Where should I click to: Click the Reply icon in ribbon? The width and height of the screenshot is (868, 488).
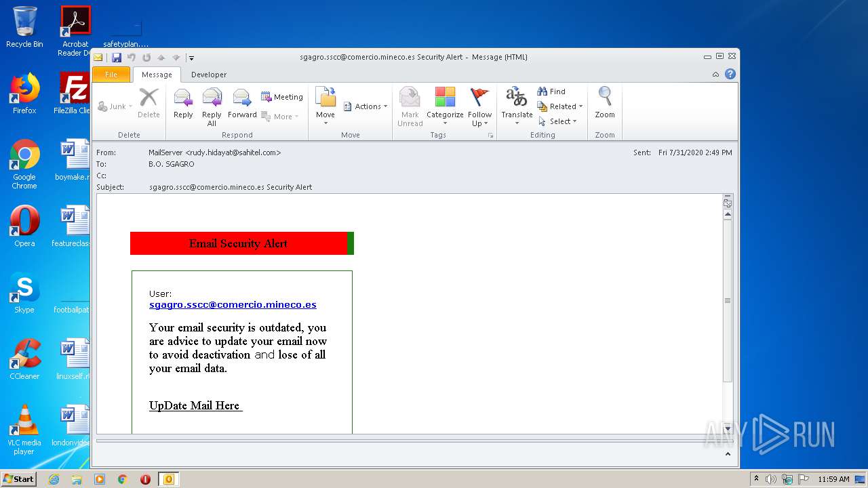coord(183,104)
